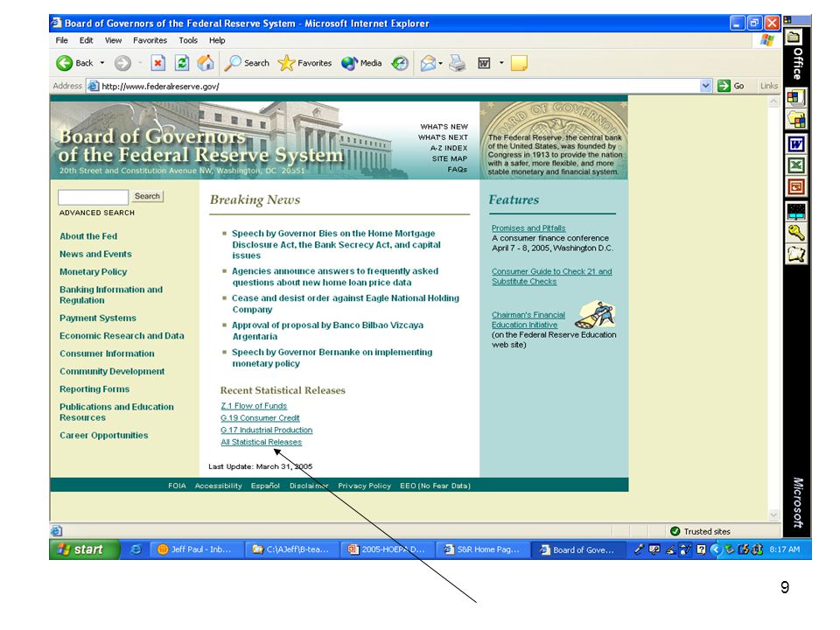Refresh the page with green arrows icon
This screenshot has height=630, width=840.
coord(182,63)
